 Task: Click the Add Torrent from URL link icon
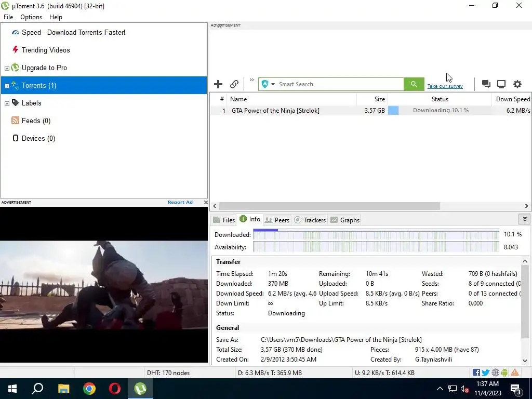pos(234,84)
